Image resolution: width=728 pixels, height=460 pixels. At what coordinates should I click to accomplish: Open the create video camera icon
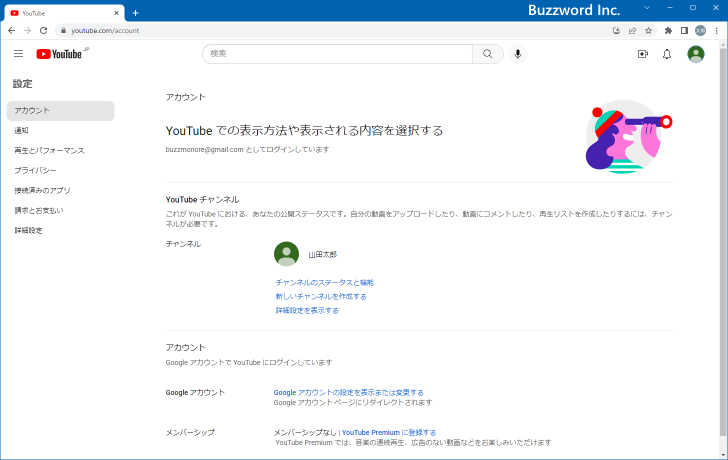(x=643, y=54)
